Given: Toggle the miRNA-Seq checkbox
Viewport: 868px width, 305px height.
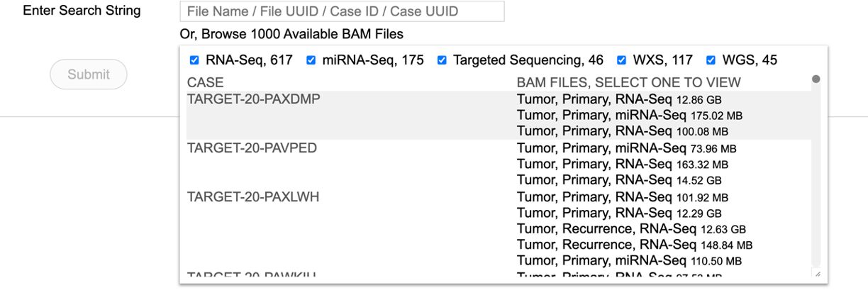Looking at the screenshot, I should 311,60.
